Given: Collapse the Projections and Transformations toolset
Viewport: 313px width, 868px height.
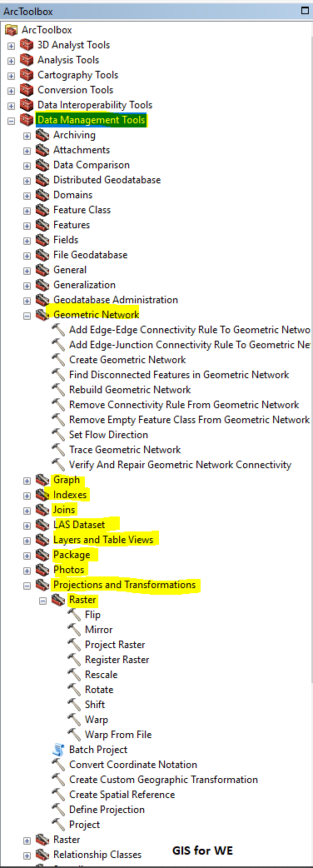Looking at the screenshot, I should click(27, 585).
